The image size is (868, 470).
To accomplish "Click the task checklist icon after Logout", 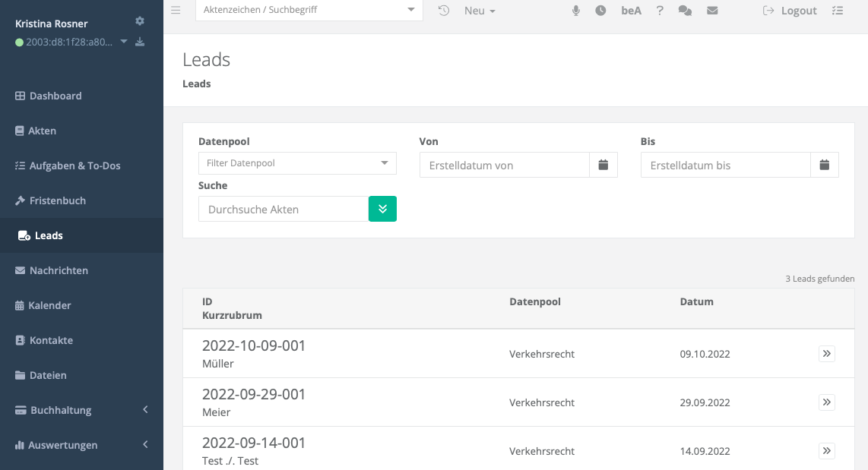I will point(838,11).
